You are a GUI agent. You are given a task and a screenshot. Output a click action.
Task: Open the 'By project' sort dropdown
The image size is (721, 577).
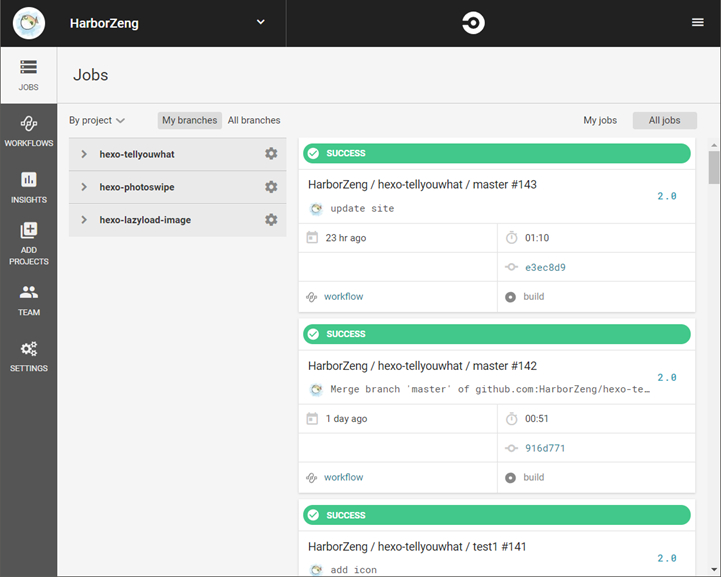pyautogui.click(x=97, y=120)
